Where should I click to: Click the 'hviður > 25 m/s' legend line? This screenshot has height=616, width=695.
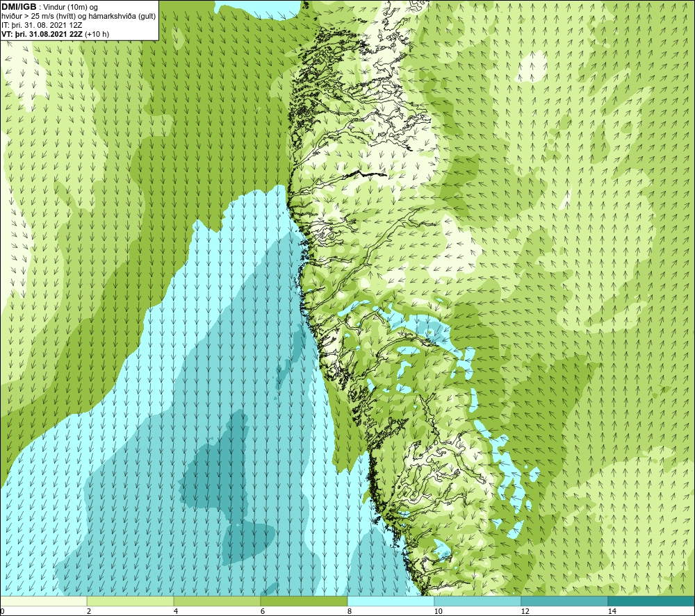pos(79,17)
